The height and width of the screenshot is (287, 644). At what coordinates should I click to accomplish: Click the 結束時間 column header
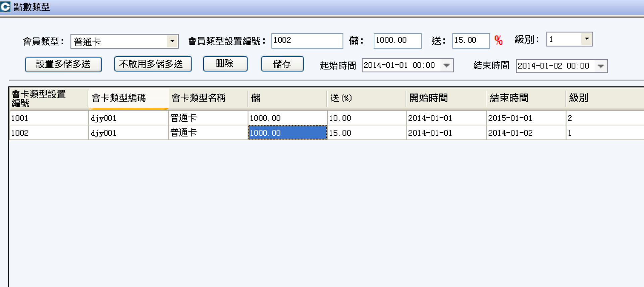click(526, 98)
